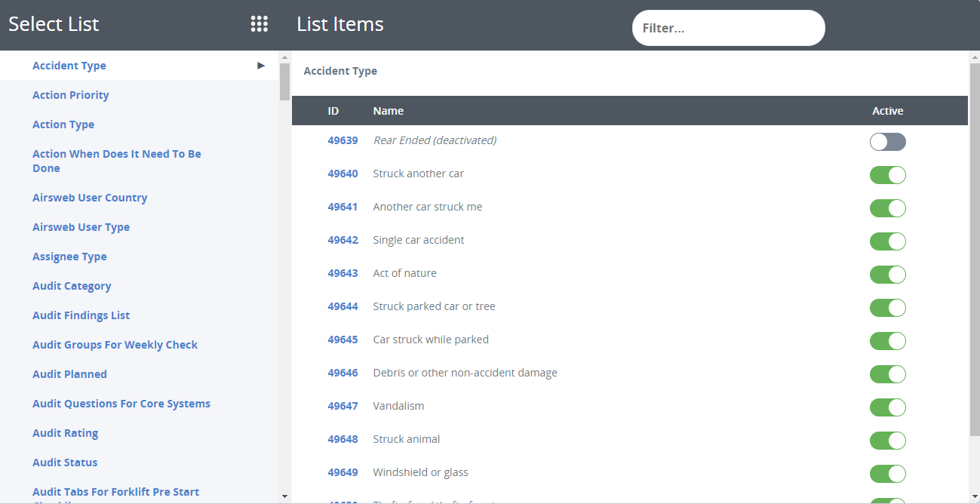The image size is (980, 504).
Task: Select Audit Questions For Core Systems
Action: (121, 404)
